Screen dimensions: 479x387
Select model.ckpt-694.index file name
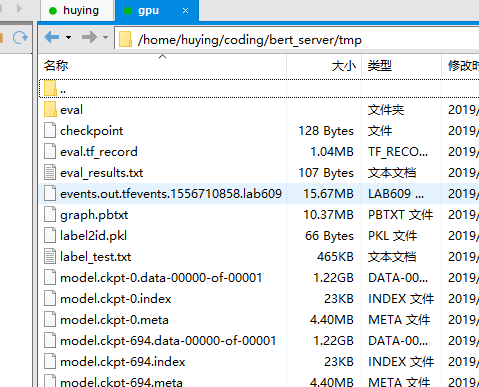click(x=123, y=362)
